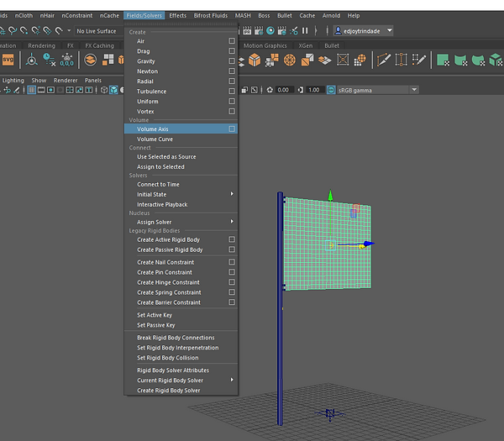504x441 pixels.
Task: Open option box for Create Barrier Constraint
Action: [232, 302]
